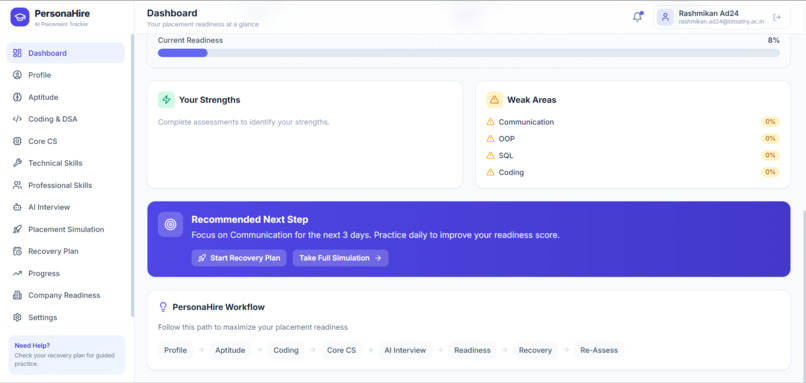This screenshot has width=806, height=383.
Task: Click the Communication 0% badge
Action: [770, 122]
